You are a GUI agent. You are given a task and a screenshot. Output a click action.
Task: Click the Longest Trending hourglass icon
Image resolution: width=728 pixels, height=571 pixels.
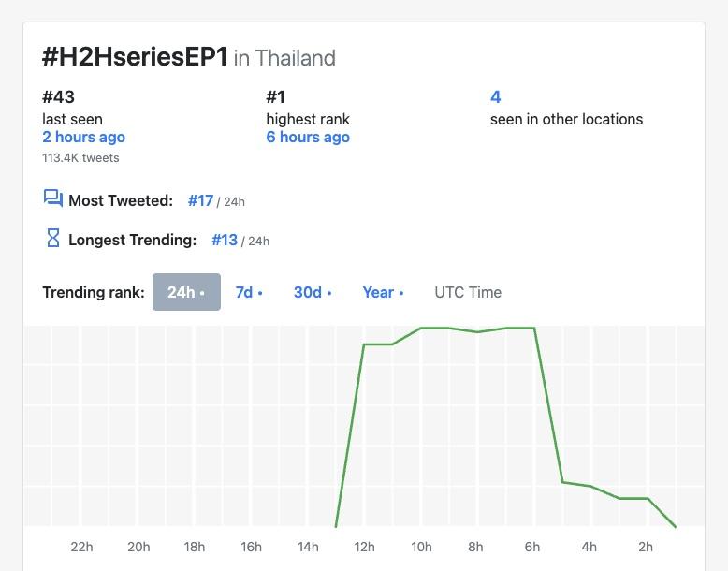[53, 239]
